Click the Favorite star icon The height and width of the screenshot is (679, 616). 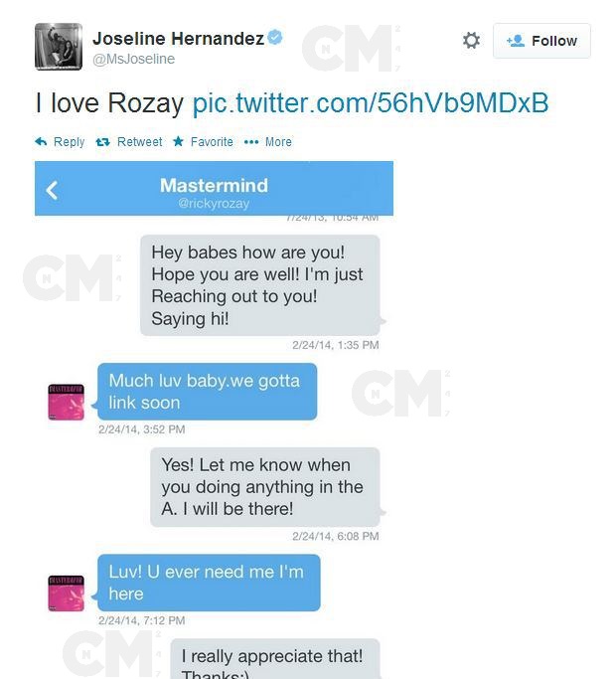coord(178,141)
